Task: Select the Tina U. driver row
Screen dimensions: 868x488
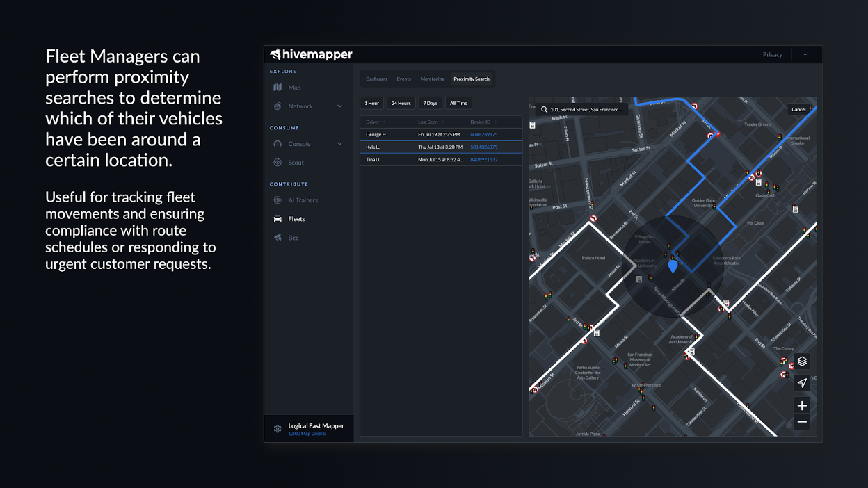Action: coord(441,160)
